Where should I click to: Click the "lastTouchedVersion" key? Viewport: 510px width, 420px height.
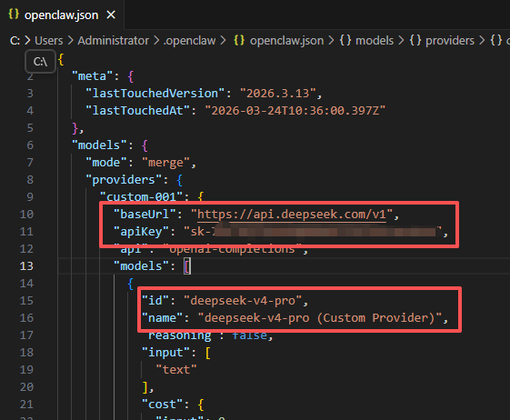click(x=155, y=94)
